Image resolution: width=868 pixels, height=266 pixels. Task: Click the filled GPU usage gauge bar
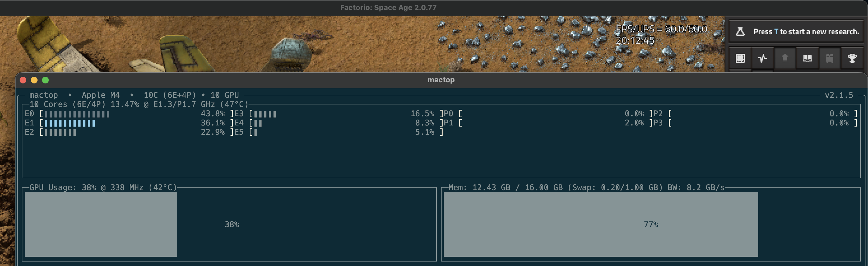(x=101, y=224)
